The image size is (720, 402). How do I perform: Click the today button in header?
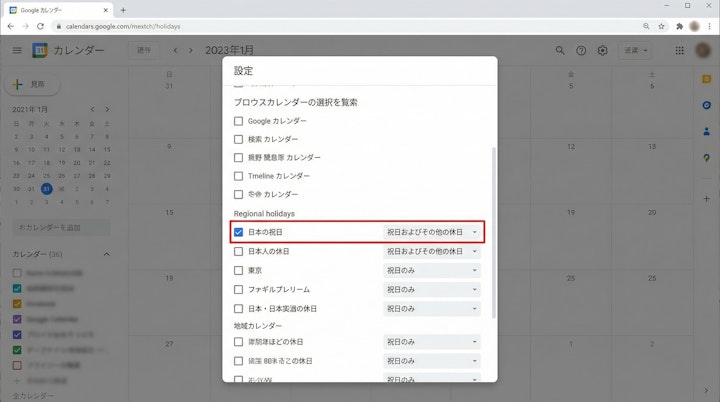144,50
